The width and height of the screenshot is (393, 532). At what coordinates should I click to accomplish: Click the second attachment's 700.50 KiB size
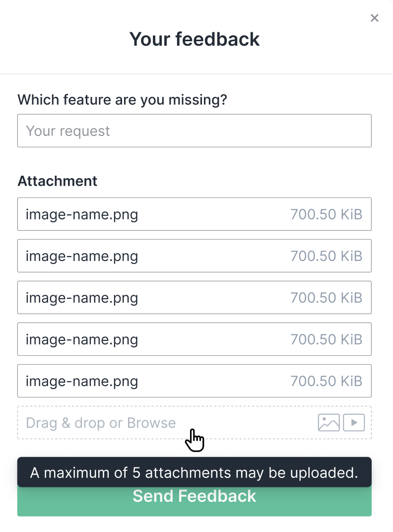pos(326,256)
